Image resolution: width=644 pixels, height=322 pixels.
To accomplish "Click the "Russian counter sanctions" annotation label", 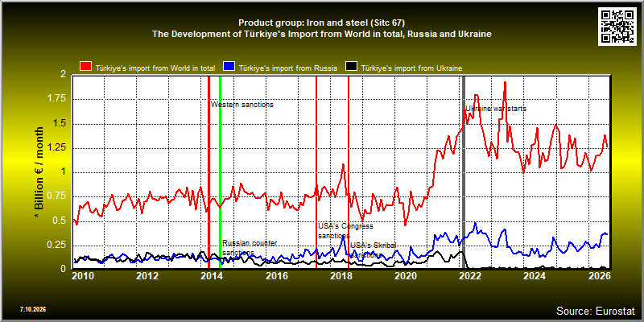I will tap(250, 248).
